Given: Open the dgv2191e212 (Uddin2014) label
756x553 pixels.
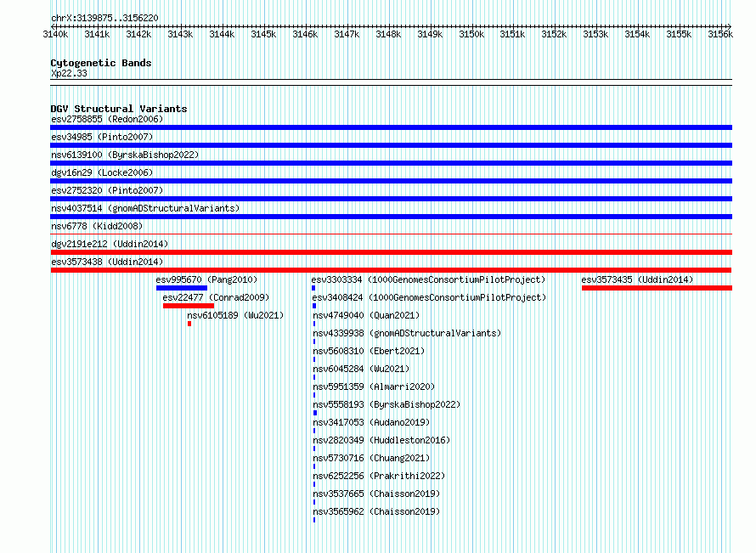Looking at the screenshot, I should click(110, 244).
